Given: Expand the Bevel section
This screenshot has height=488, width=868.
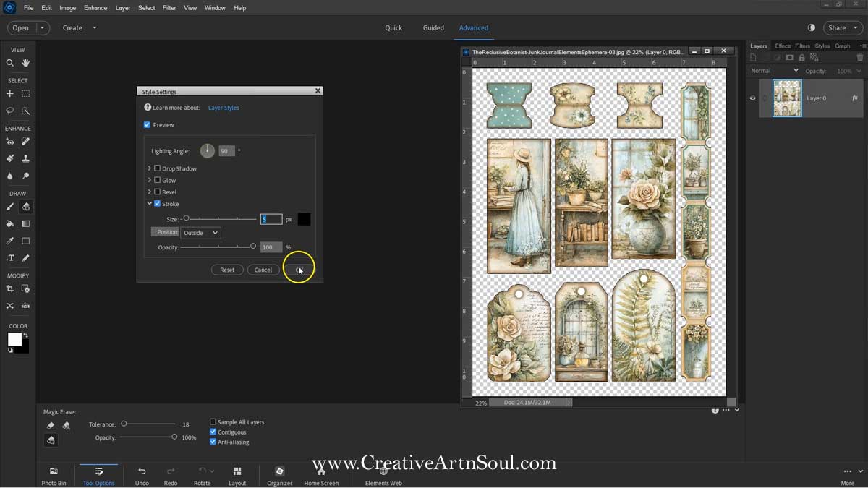Looking at the screenshot, I should pyautogui.click(x=150, y=192).
